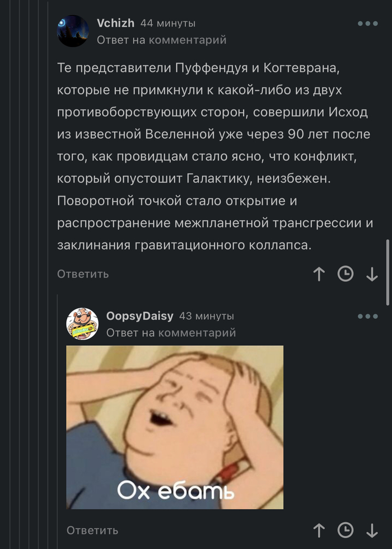
Task: Open the Vchizh username link
Action: 115,23
